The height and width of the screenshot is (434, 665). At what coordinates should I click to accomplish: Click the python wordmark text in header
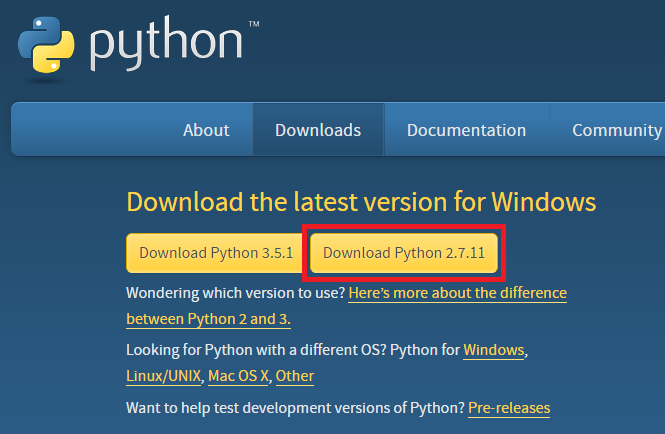pyautogui.click(x=166, y=43)
